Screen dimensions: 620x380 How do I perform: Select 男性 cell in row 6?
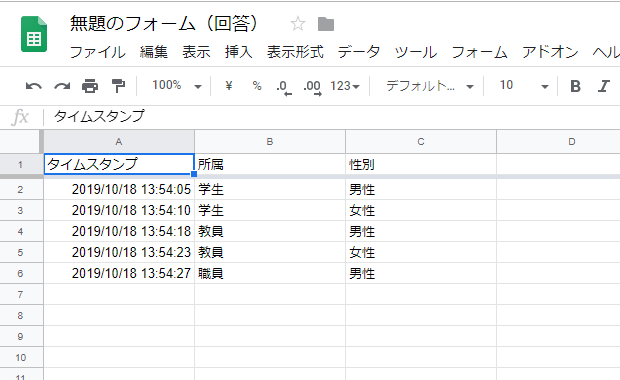pyautogui.click(x=421, y=273)
